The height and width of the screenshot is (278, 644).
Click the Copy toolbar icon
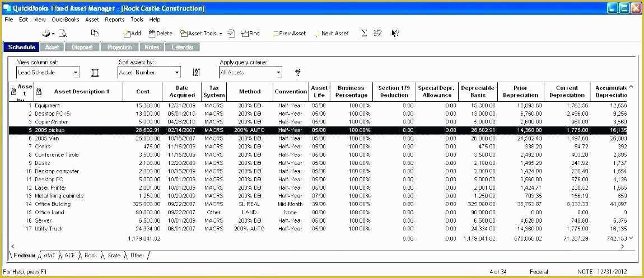coord(95,33)
